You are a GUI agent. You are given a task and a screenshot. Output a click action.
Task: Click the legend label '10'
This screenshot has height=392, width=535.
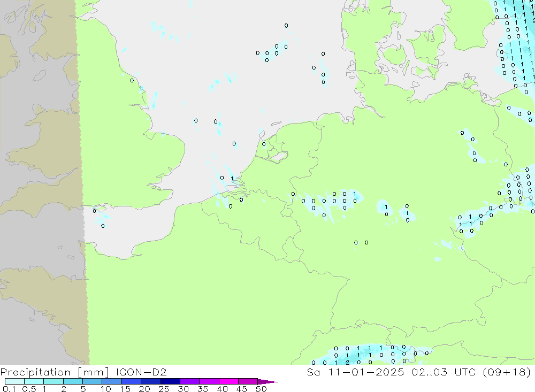(x=106, y=389)
